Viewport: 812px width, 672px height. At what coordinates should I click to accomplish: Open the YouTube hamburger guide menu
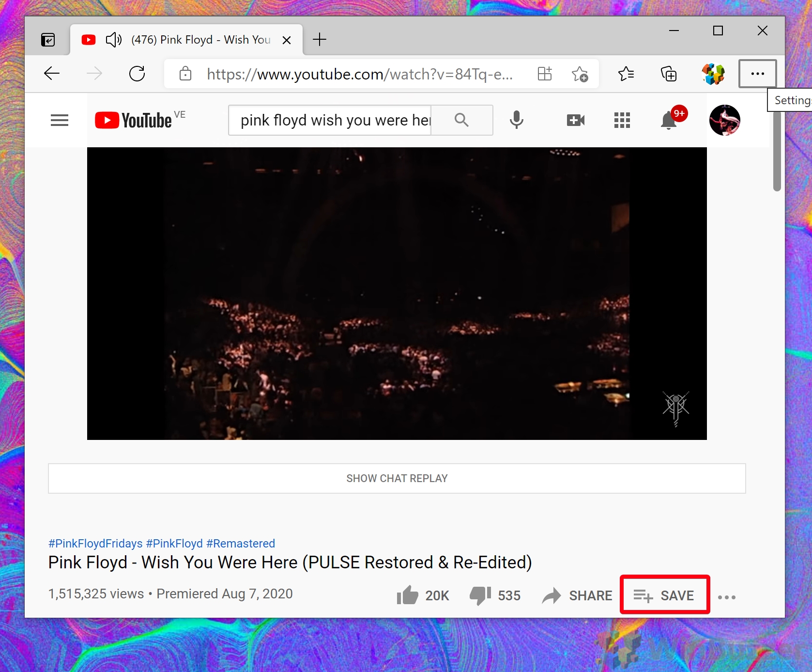point(60,120)
